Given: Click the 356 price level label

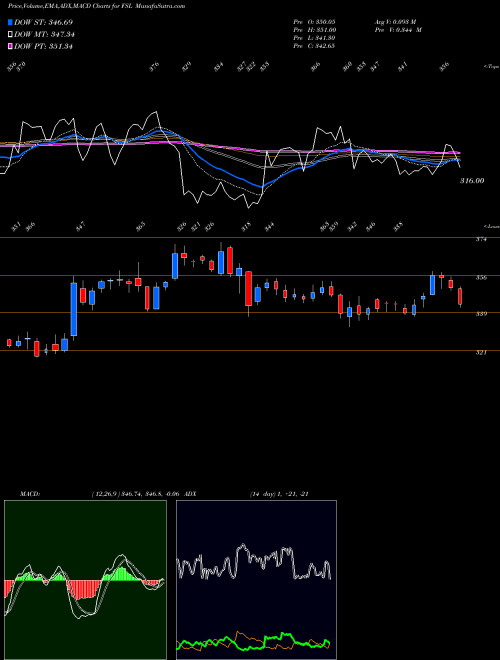Looking at the screenshot, I should 481,277.
